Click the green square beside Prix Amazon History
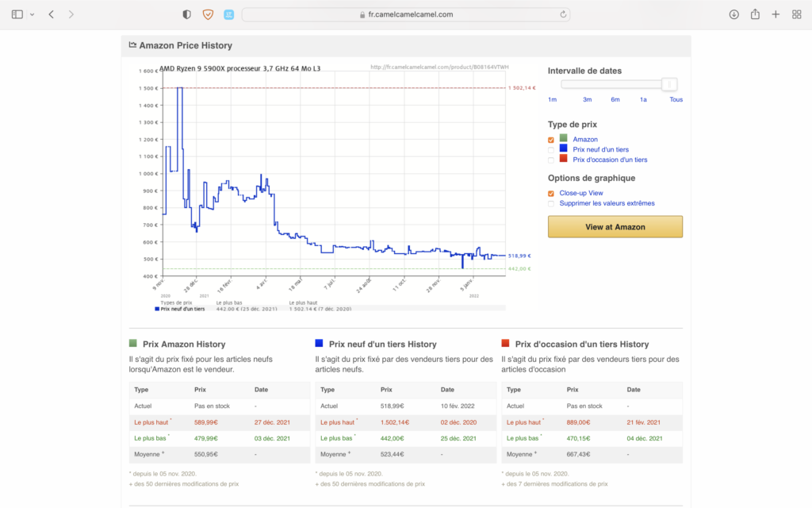 [x=133, y=343]
